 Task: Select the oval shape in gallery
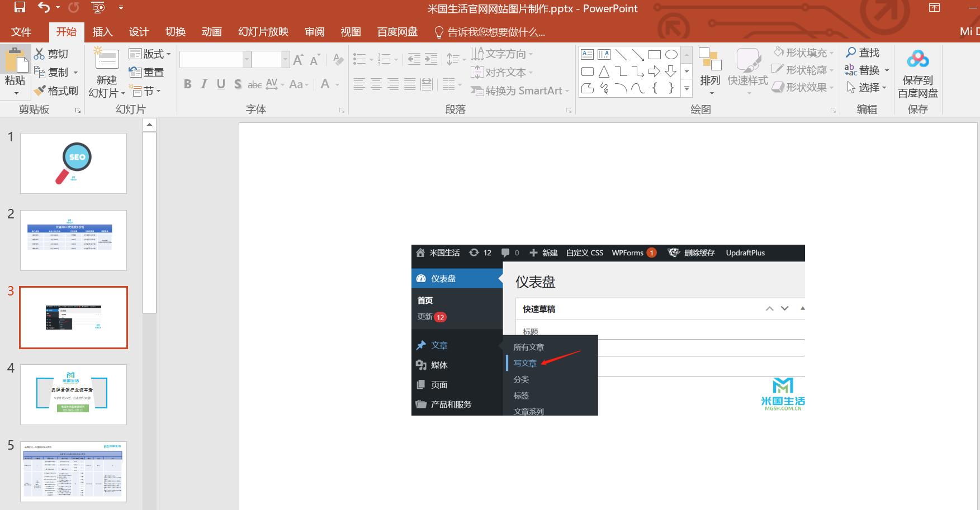(671, 54)
